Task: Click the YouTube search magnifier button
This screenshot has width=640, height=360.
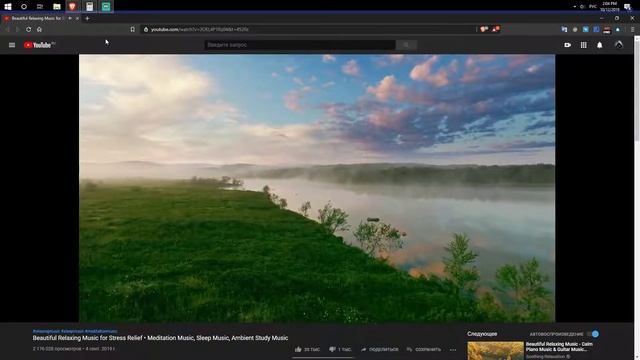Action: (x=406, y=45)
